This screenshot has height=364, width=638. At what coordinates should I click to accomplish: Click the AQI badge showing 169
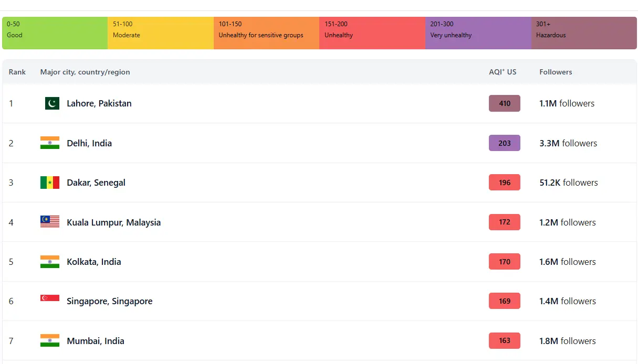[505, 301]
